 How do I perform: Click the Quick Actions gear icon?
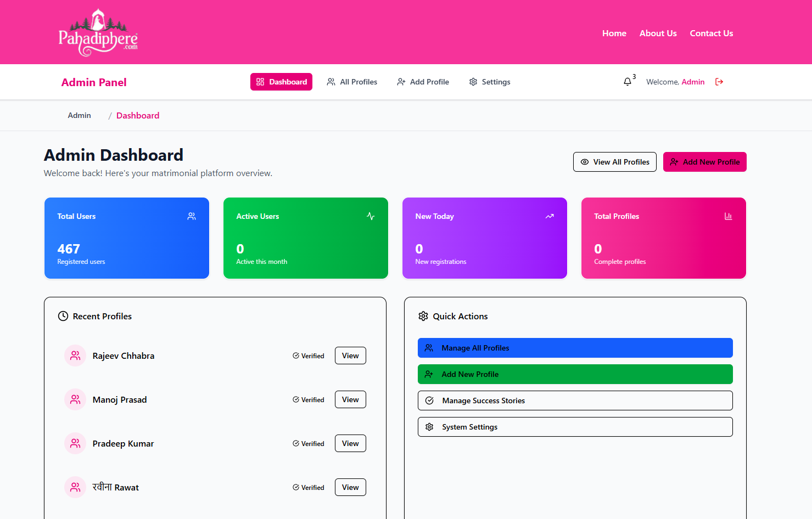(423, 316)
